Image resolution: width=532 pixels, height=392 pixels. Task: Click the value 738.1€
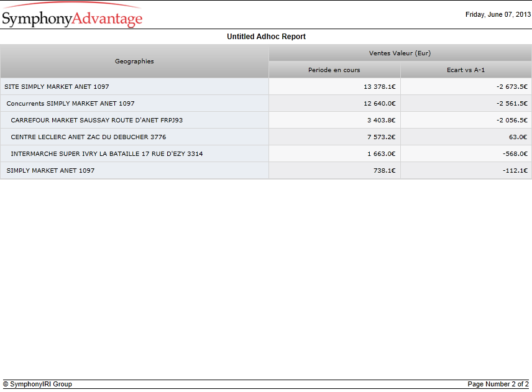click(385, 171)
